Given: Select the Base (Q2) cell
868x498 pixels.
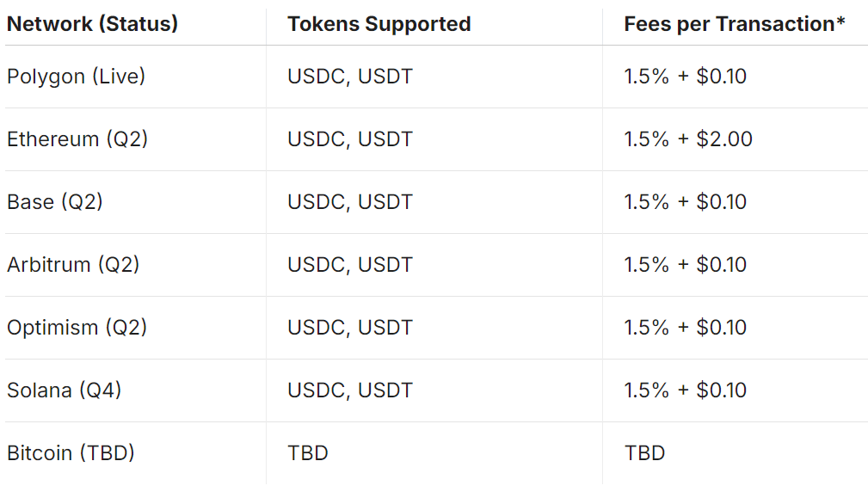Looking at the screenshot, I should pyautogui.click(x=55, y=202).
